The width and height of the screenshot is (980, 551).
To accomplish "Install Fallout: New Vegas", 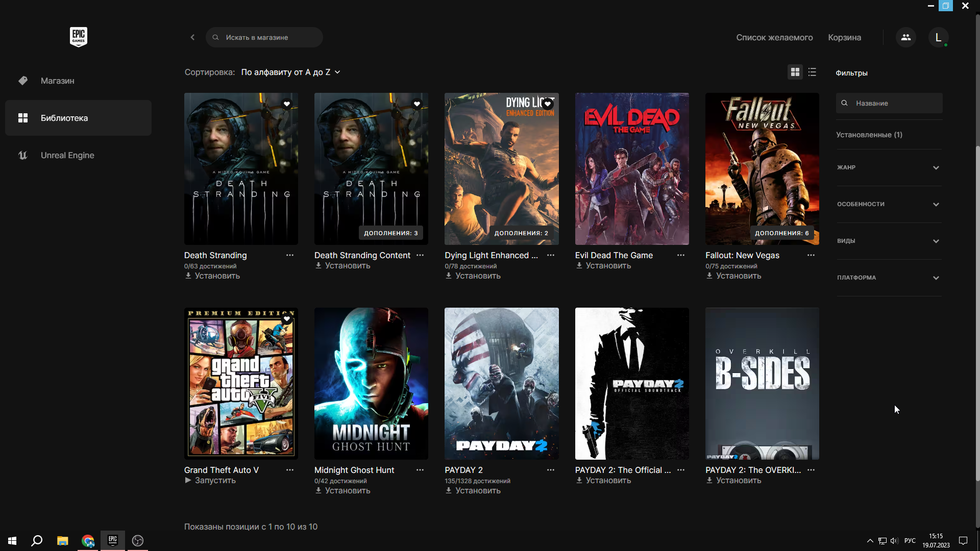I will (733, 276).
